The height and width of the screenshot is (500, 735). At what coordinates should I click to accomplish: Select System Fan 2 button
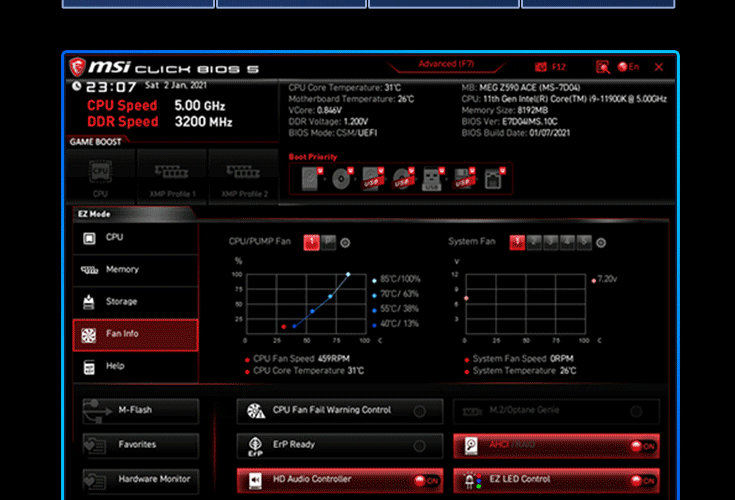(534, 242)
